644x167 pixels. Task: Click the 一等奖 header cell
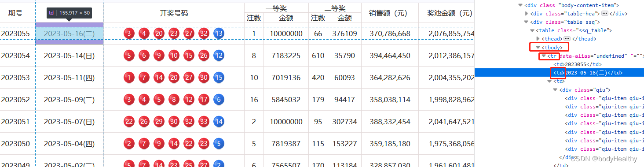pos(276,8)
